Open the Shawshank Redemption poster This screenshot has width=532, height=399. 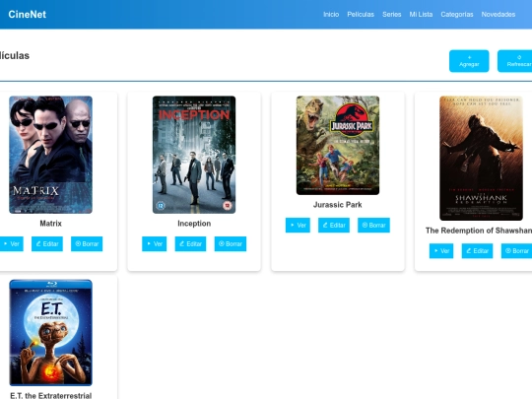click(481, 158)
